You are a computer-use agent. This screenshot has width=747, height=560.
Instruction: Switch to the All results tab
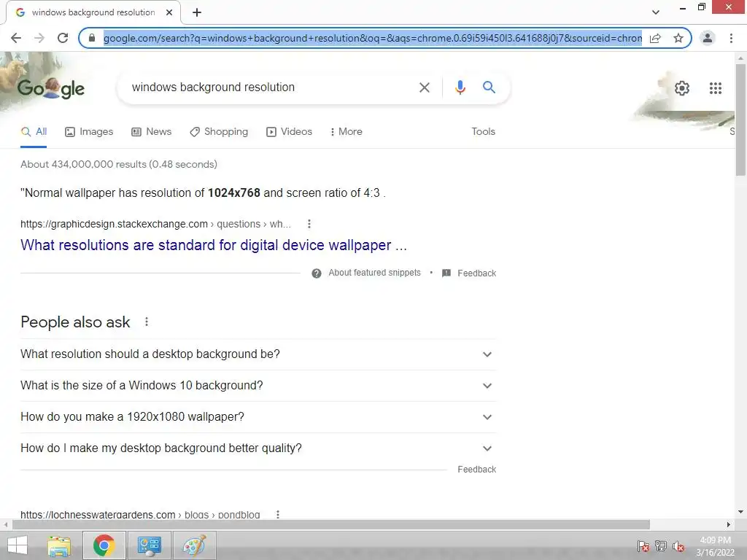tap(34, 132)
